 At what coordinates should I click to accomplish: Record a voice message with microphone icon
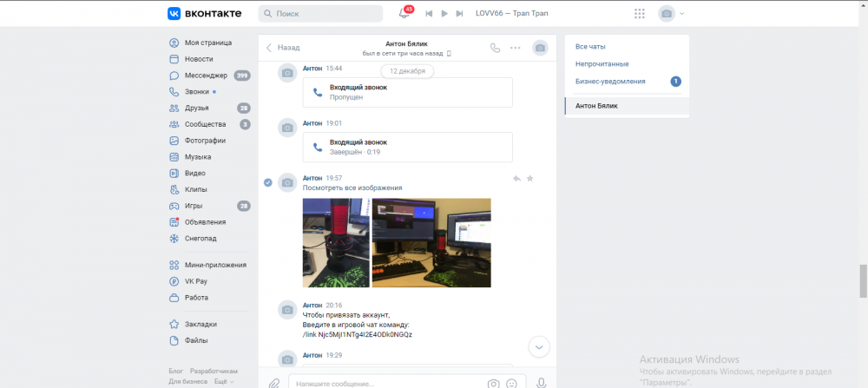click(x=542, y=384)
